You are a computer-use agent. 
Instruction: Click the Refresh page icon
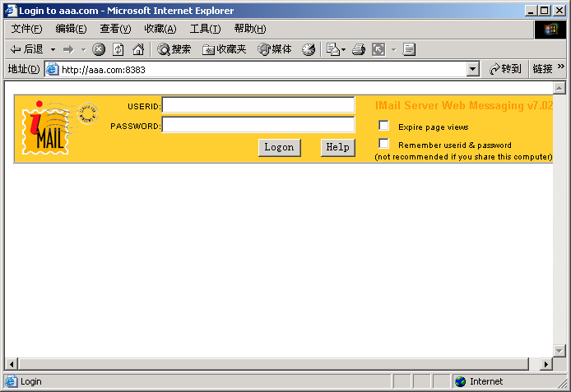[118, 49]
